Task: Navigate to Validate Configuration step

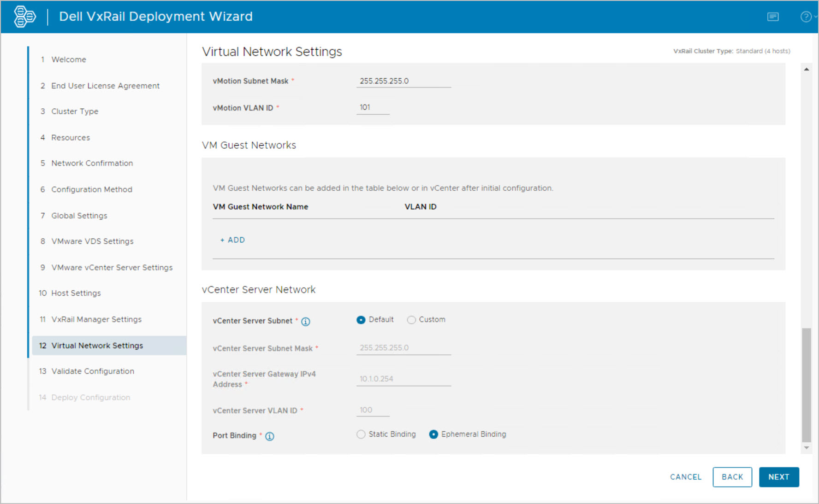Action: (93, 371)
